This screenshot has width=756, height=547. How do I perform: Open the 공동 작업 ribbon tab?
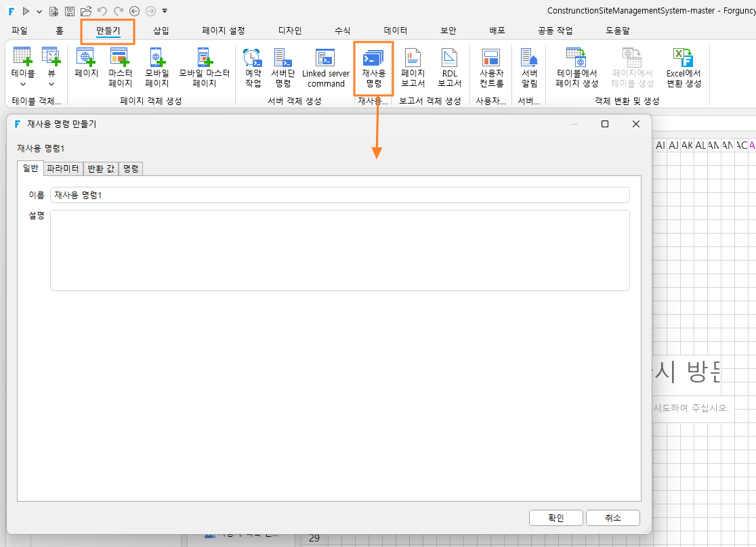pyautogui.click(x=555, y=30)
